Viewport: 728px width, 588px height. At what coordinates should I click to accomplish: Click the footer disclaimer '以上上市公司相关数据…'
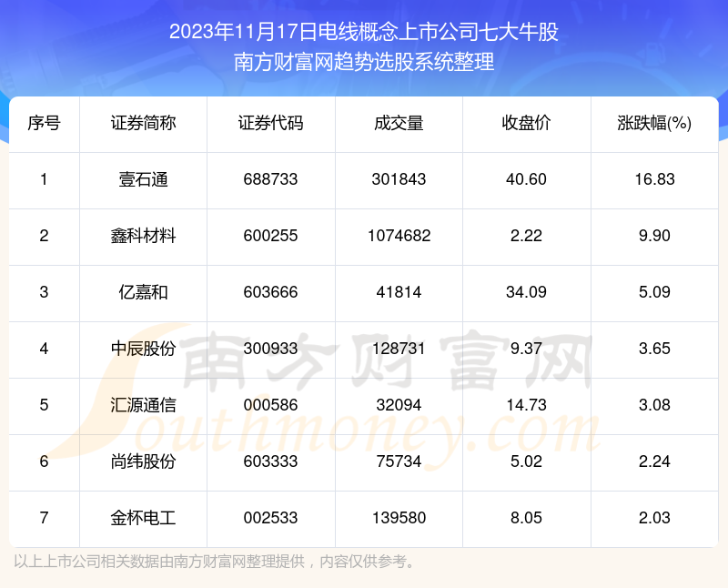coord(214,562)
